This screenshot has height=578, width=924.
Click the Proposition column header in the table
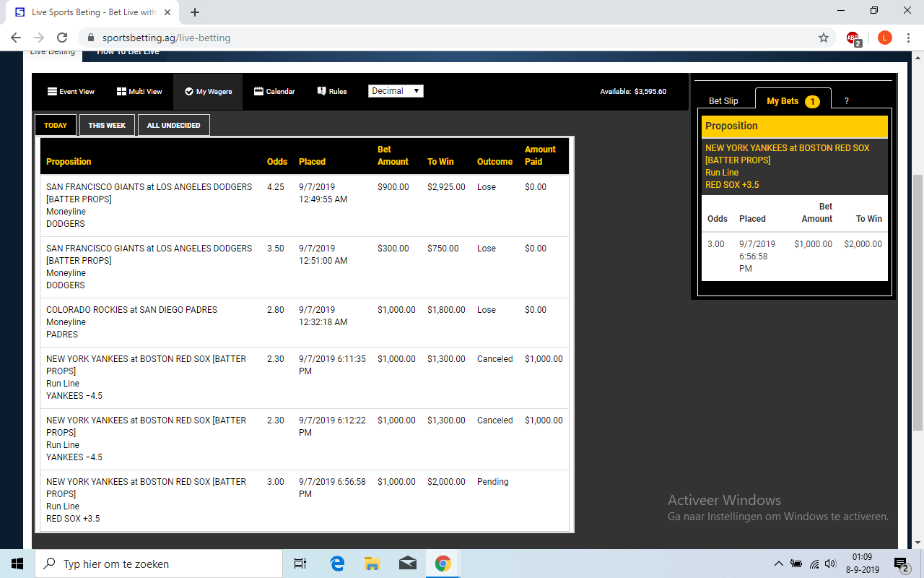point(69,162)
